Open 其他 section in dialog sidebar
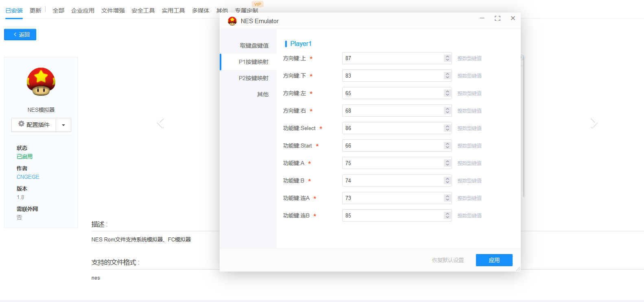The width and height of the screenshot is (644, 302). click(x=248, y=94)
